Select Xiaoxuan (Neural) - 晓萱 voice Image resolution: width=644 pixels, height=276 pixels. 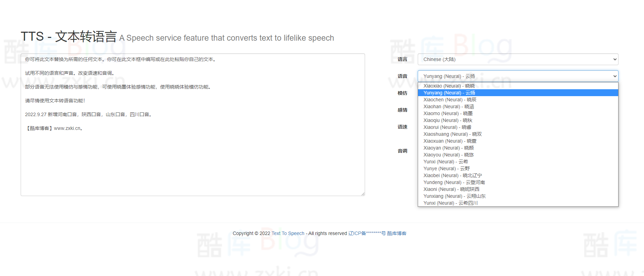tap(450, 141)
